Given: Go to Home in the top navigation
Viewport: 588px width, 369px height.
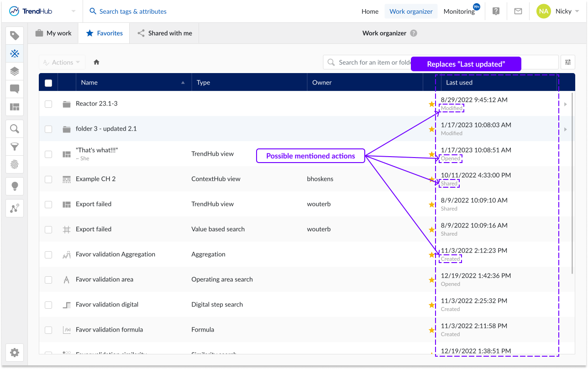Looking at the screenshot, I should (x=370, y=11).
